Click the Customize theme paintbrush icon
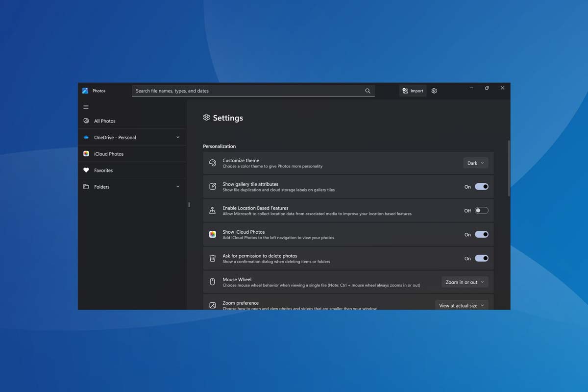The image size is (588, 392). 212,163
